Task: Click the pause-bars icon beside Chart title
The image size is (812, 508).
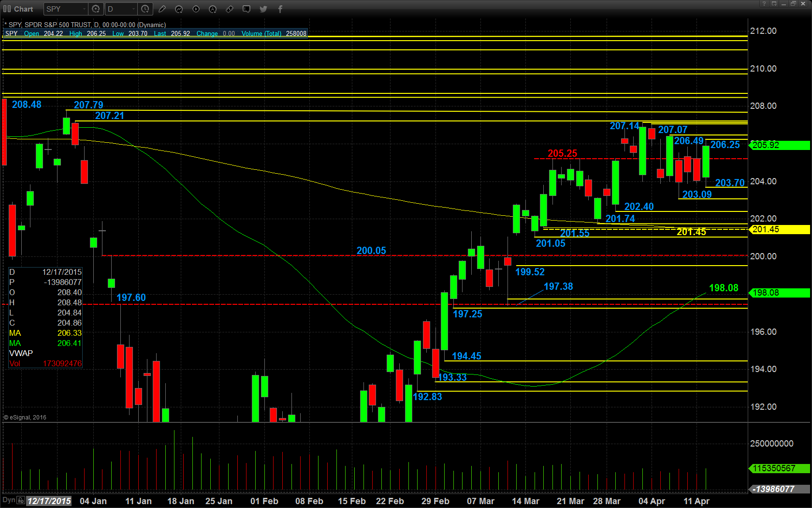Action: (7, 9)
